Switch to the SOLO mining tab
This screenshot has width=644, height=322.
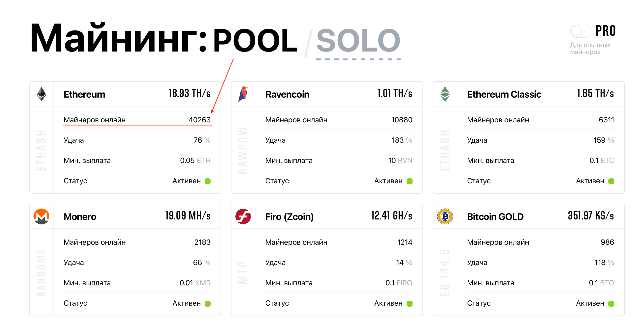[358, 40]
